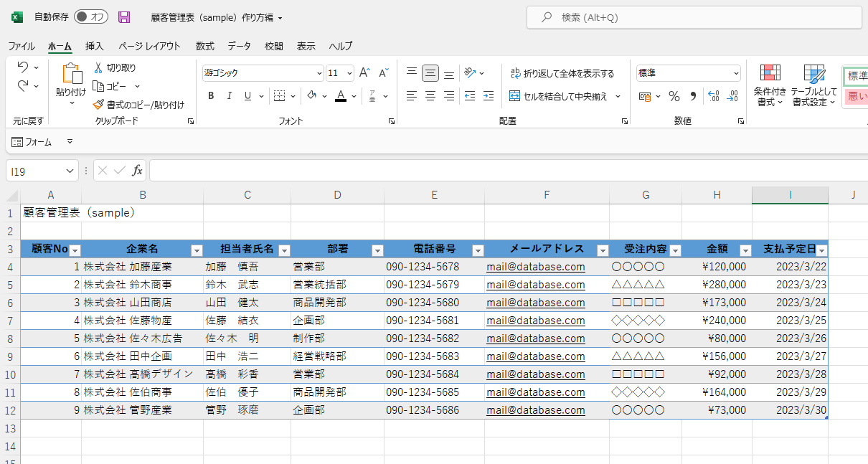Open the 支払予定日 column filter dropdown
Viewport: 868px width, 464px height.
point(821,250)
